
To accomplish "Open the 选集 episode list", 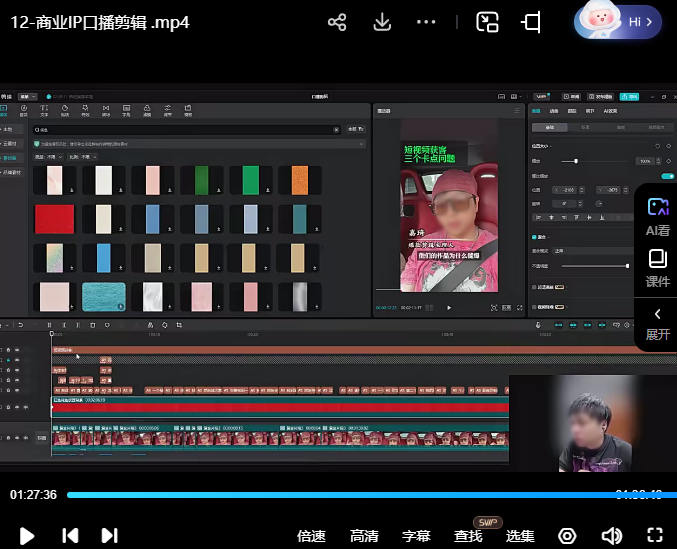I will (520, 536).
